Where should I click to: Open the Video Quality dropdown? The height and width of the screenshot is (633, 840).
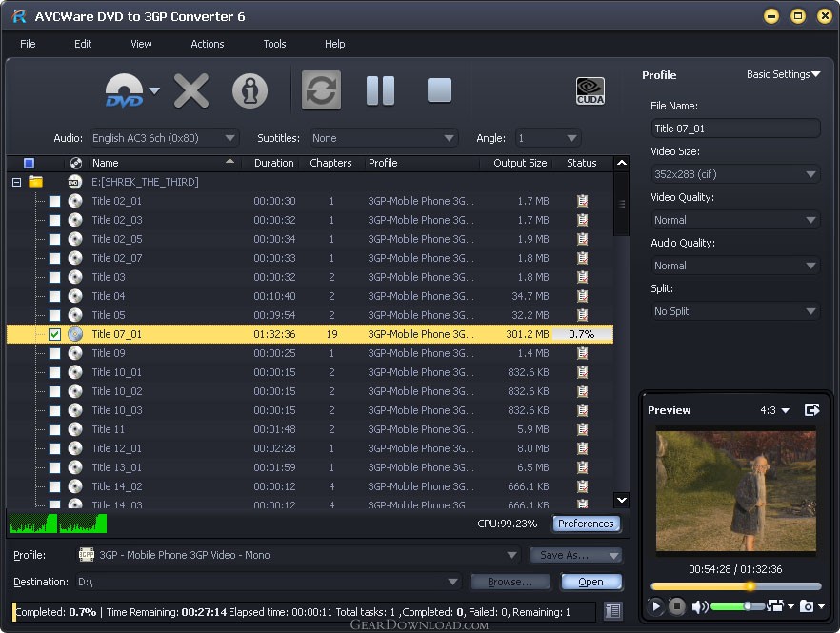(735, 220)
